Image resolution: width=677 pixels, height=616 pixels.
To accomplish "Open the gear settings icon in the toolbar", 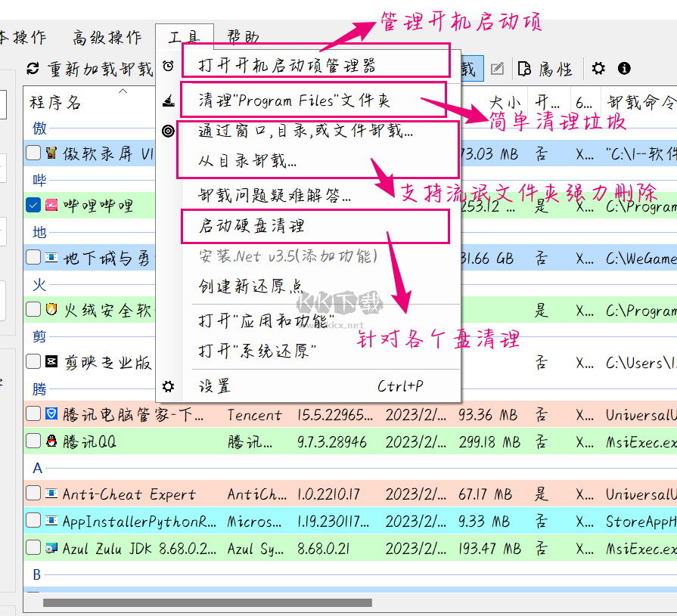I will click(x=598, y=69).
